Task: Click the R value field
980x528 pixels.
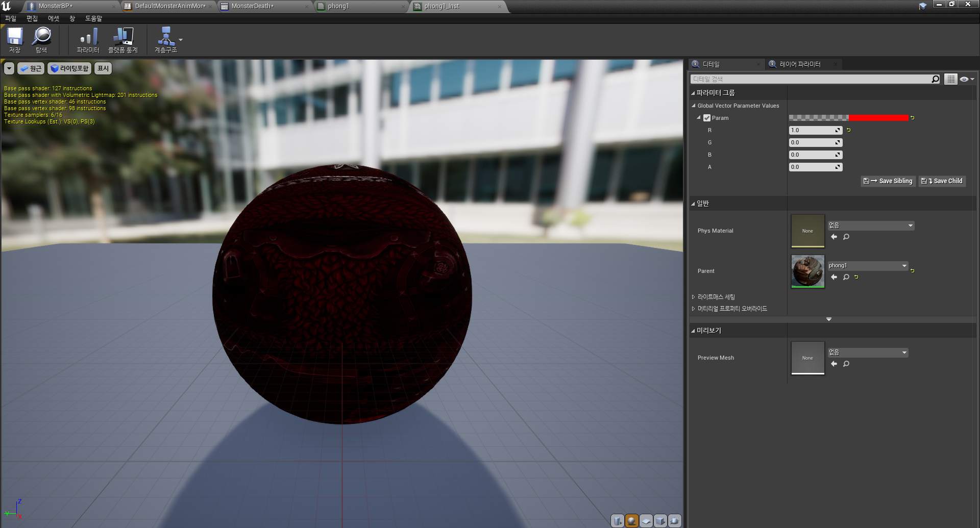Action: pos(816,130)
